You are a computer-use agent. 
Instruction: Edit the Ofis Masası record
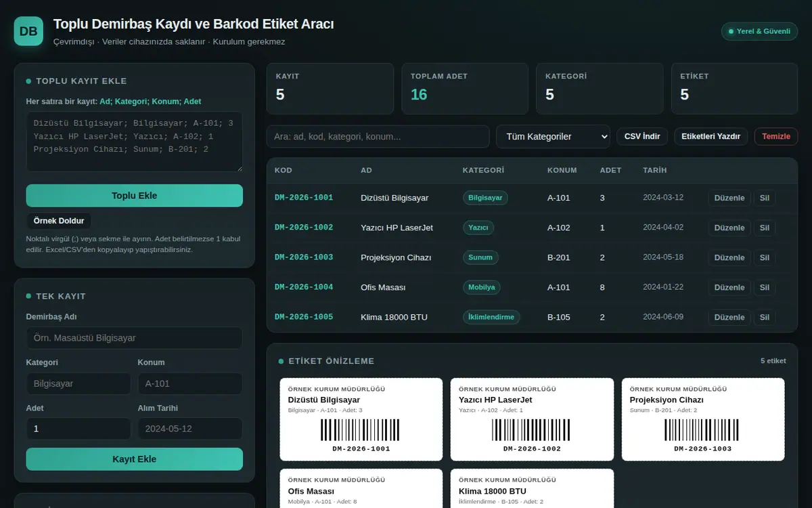click(x=729, y=287)
